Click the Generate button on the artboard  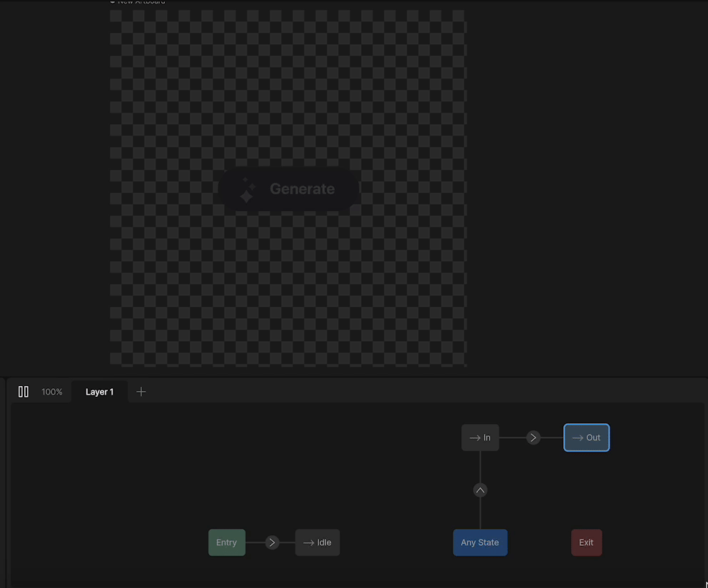tap(288, 189)
